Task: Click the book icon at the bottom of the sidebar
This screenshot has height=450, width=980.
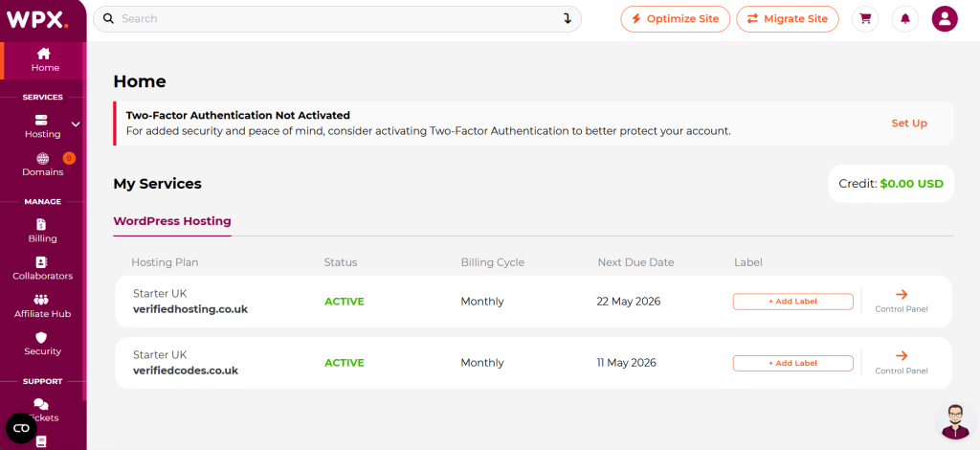Action: pos(42,442)
